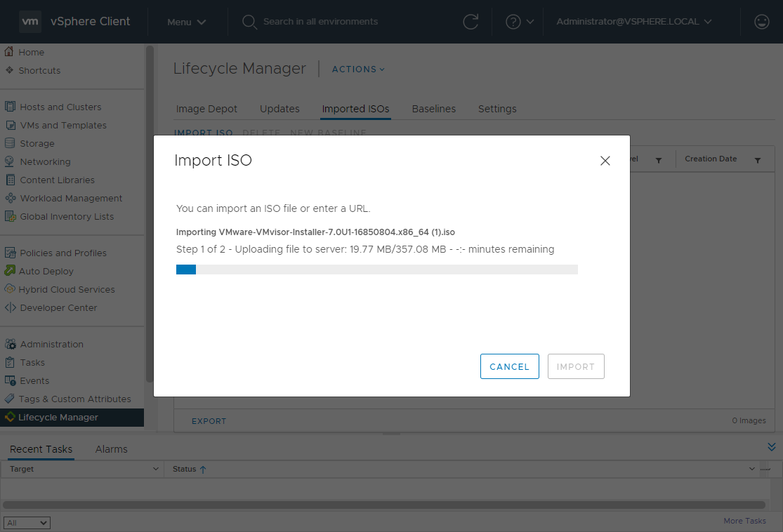This screenshot has height=532, width=783.
Task: Click the Events icon in sidebar
Action: [x=10, y=380]
